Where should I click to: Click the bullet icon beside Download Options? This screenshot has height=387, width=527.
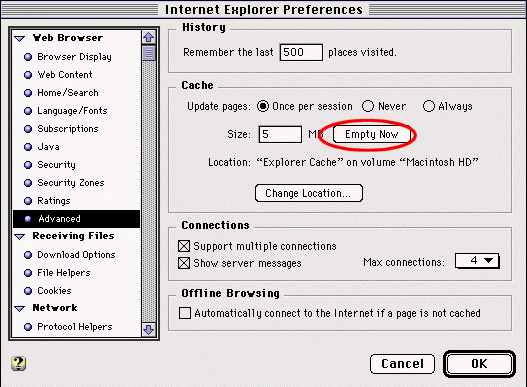(x=28, y=255)
